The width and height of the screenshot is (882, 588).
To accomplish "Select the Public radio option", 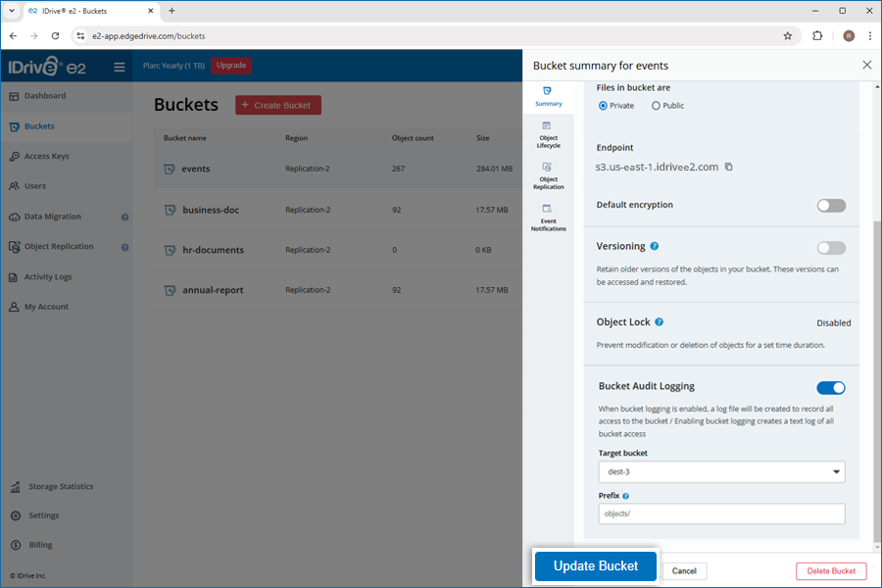I will tap(657, 106).
